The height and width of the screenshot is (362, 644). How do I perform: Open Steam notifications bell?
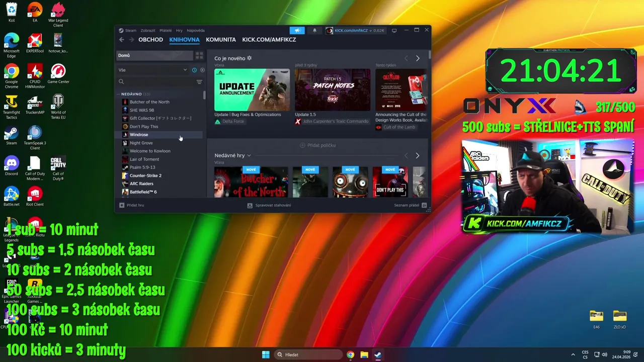click(315, 30)
